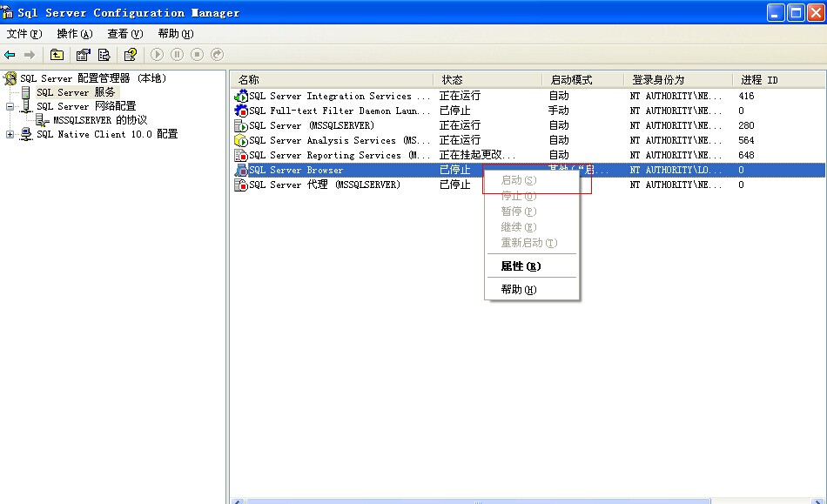The image size is (827, 504).
Task: Click the SQL Server 网络配置 tree icon
Action: [26, 106]
